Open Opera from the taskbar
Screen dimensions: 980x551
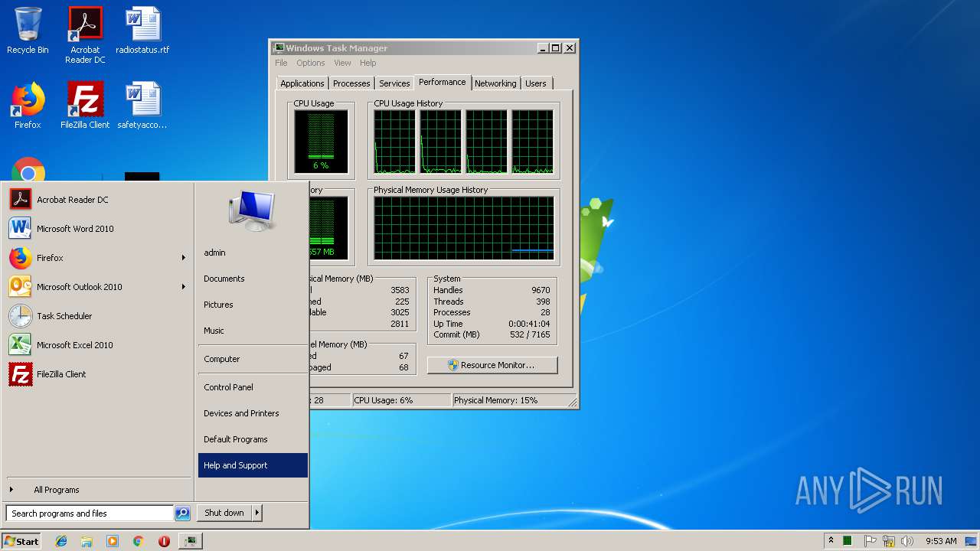[x=164, y=541]
